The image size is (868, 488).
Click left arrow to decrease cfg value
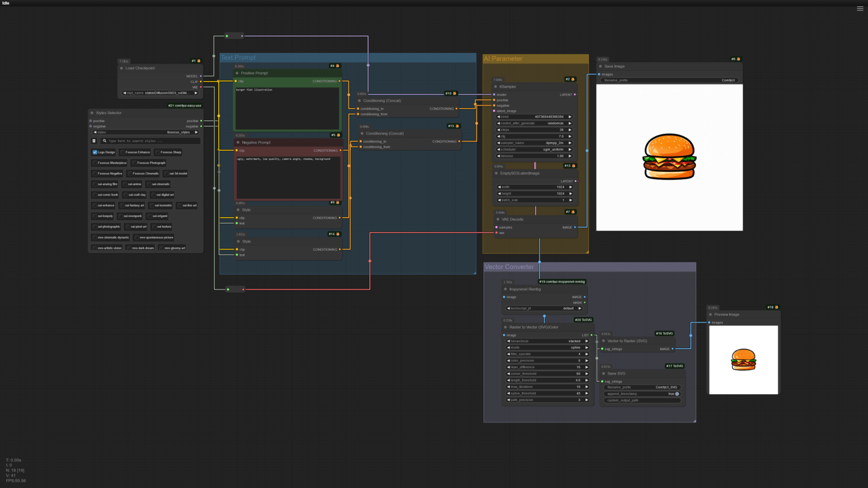click(x=498, y=136)
